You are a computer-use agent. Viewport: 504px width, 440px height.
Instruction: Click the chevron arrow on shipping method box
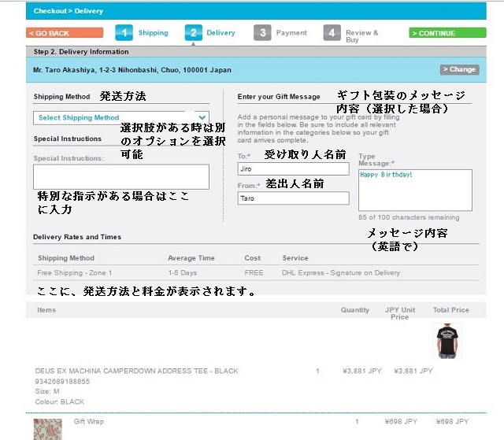click(202, 118)
